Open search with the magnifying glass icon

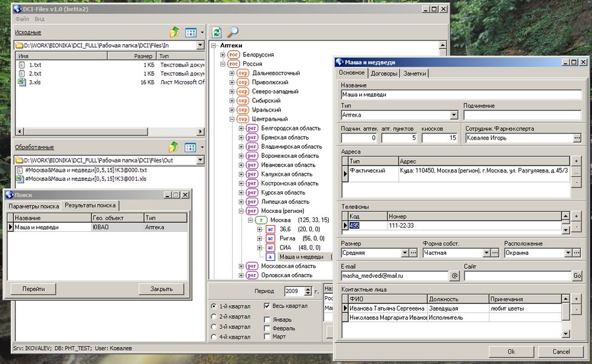click(233, 32)
